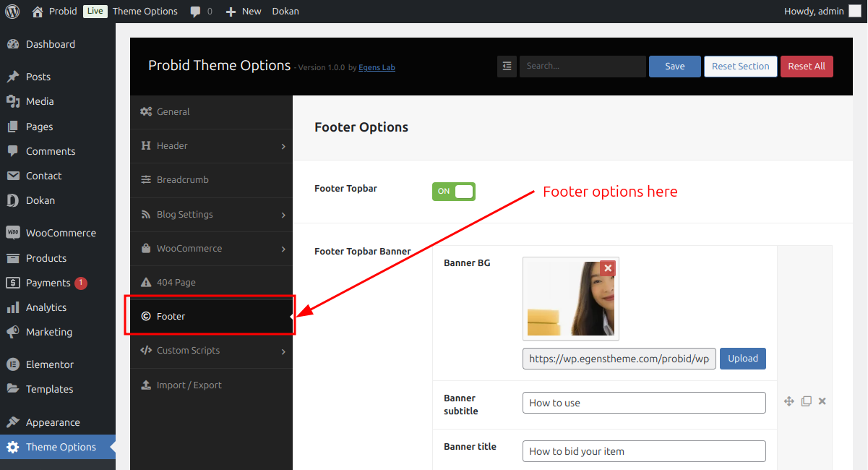The image size is (868, 470).
Task: Expand the WooCommerce options section arrow
Action: click(283, 249)
